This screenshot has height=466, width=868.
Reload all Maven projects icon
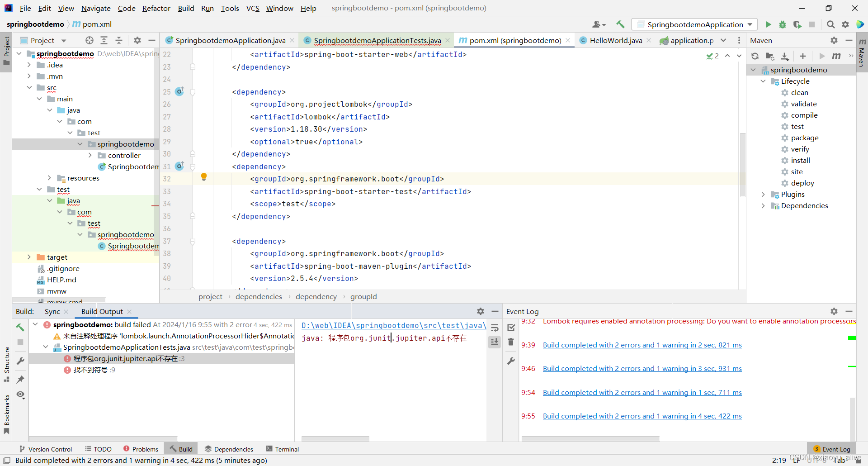coord(755,56)
